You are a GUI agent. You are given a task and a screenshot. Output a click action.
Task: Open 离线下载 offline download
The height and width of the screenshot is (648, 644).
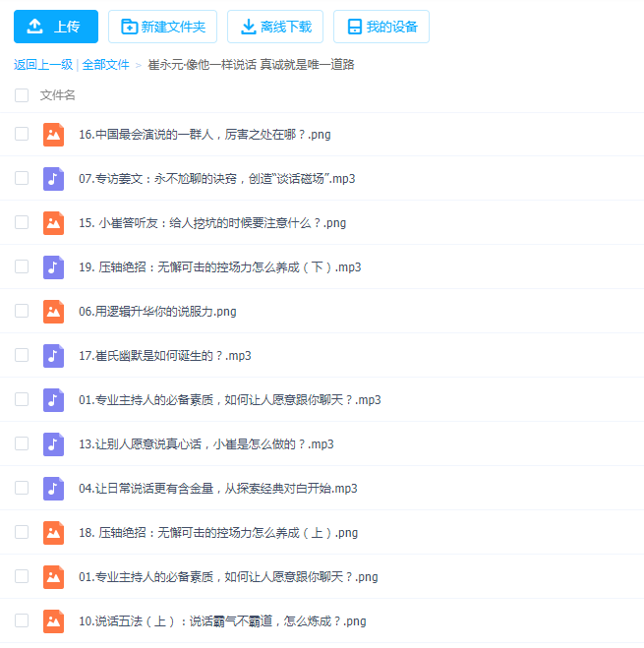275,27
